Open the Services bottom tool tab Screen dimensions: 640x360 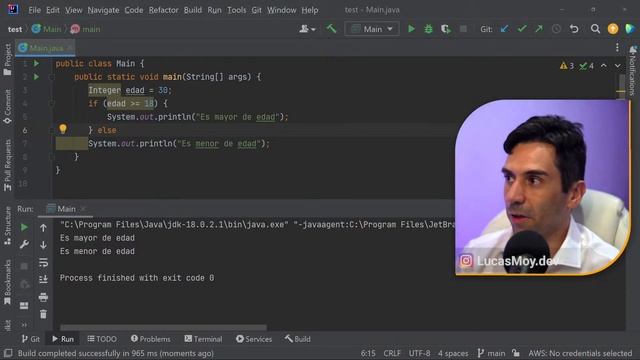tap(254, 339)
